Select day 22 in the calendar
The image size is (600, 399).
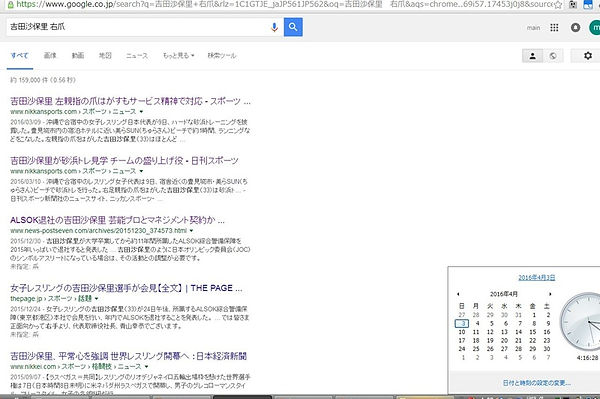[533, 340]
